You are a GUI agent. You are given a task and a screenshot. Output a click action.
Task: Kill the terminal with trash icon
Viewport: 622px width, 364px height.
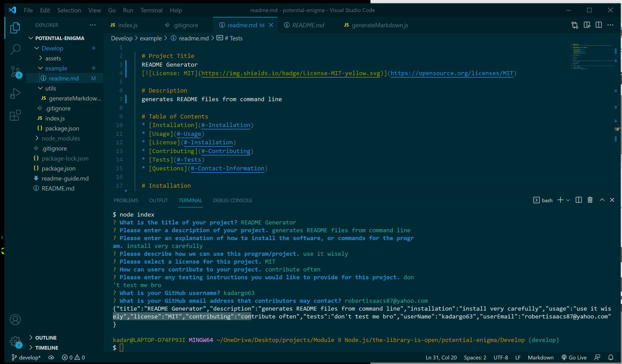pos(590,200)
